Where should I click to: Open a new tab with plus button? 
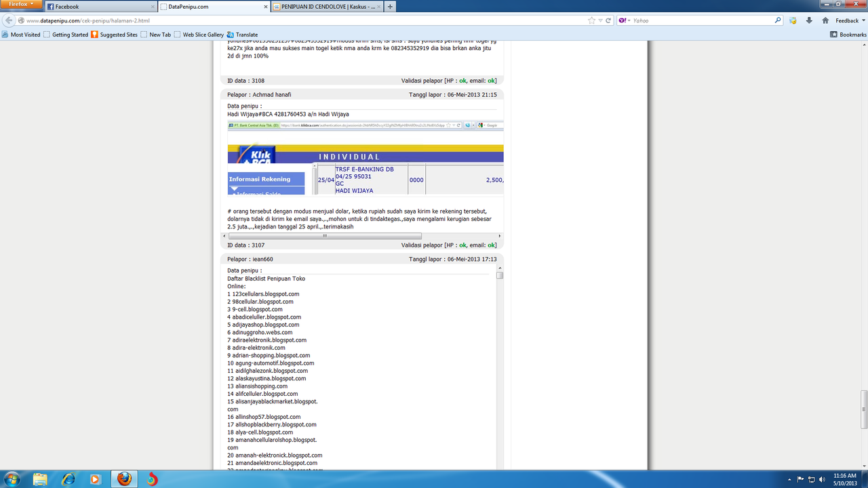390,7
